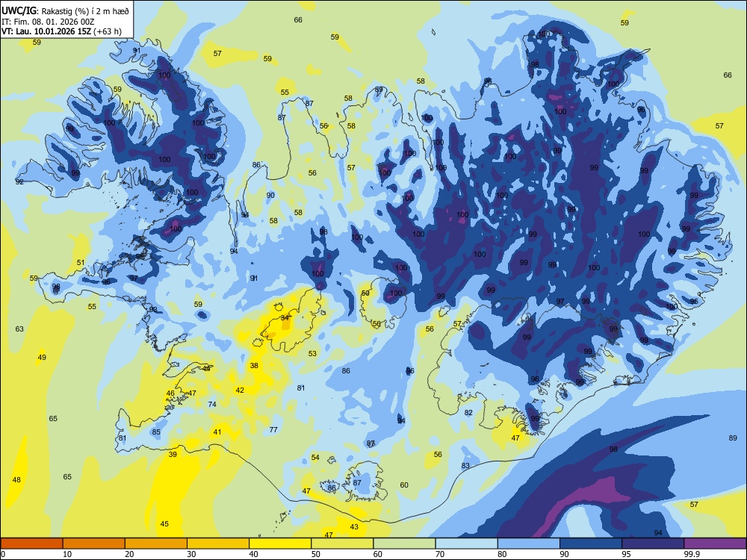Viewport: 747px width, 560px height.
Task: Click the humidity value 63 over the western sea
Action: click(19, 329)
